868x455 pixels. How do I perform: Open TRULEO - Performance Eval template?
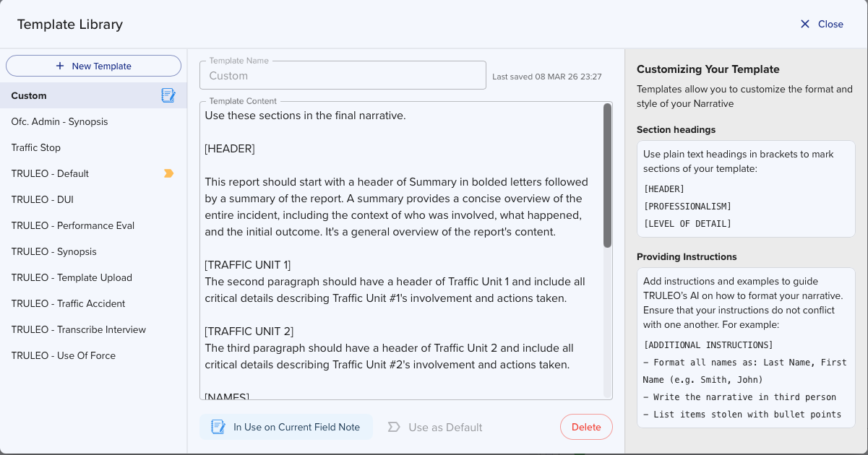[x=73, y=225]
